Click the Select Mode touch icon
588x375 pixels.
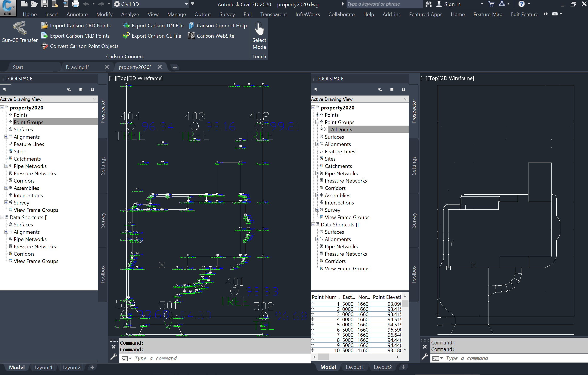coord(259,29)
